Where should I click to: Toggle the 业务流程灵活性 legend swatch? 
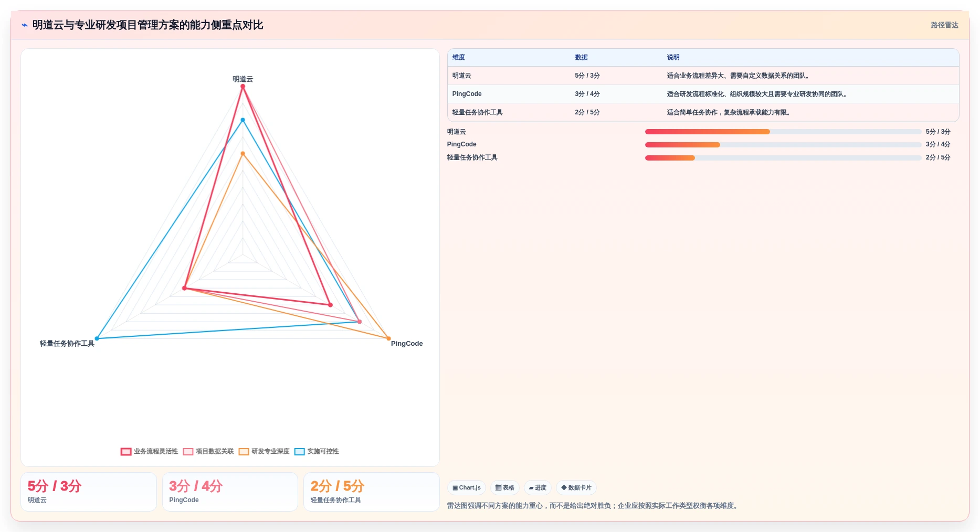pyautogui.click(x=126, y=451)
